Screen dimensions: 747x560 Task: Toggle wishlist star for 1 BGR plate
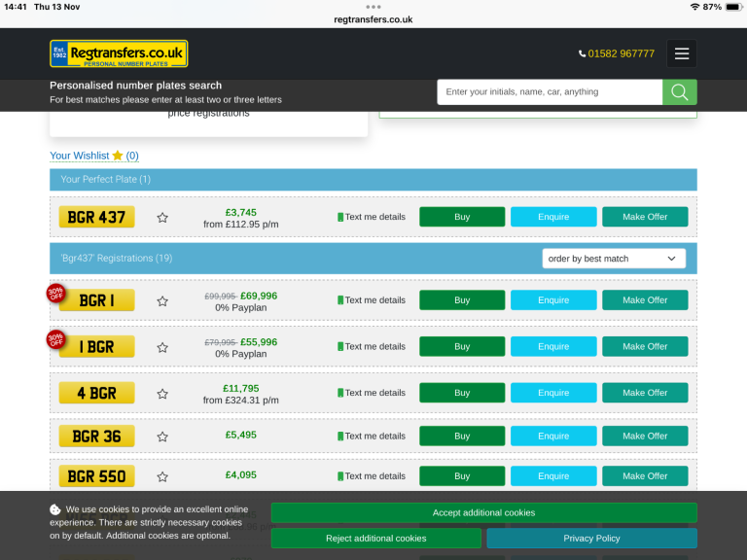(162, 347)
